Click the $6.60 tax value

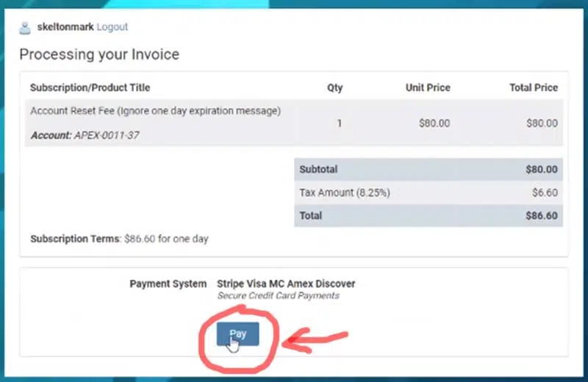pyautogui.click(x=545, y=192)
